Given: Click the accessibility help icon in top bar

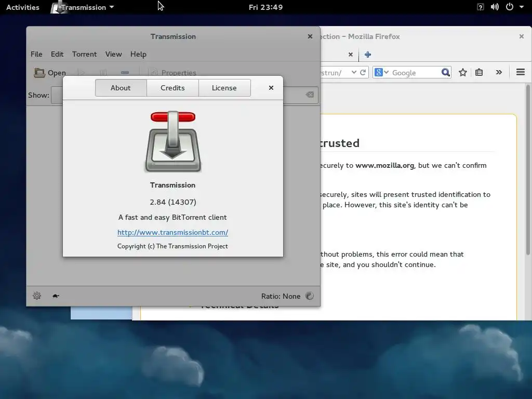Looking at the screenshot, I should coord(481,7).
